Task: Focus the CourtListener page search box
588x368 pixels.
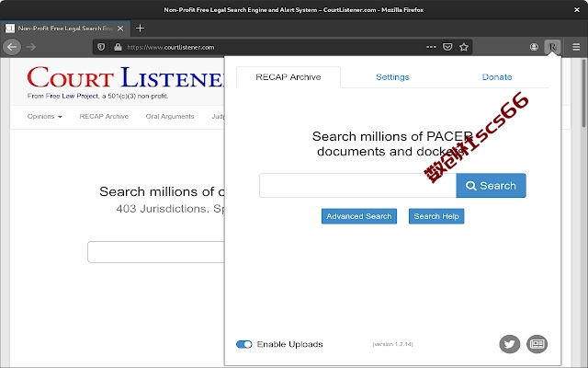Action: (x=156, y=252)
